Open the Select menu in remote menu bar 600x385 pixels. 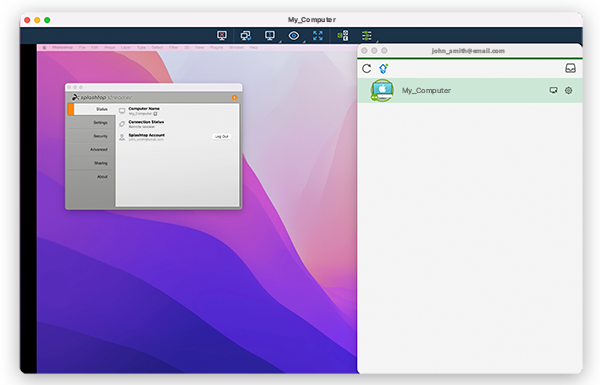[157, 47]
